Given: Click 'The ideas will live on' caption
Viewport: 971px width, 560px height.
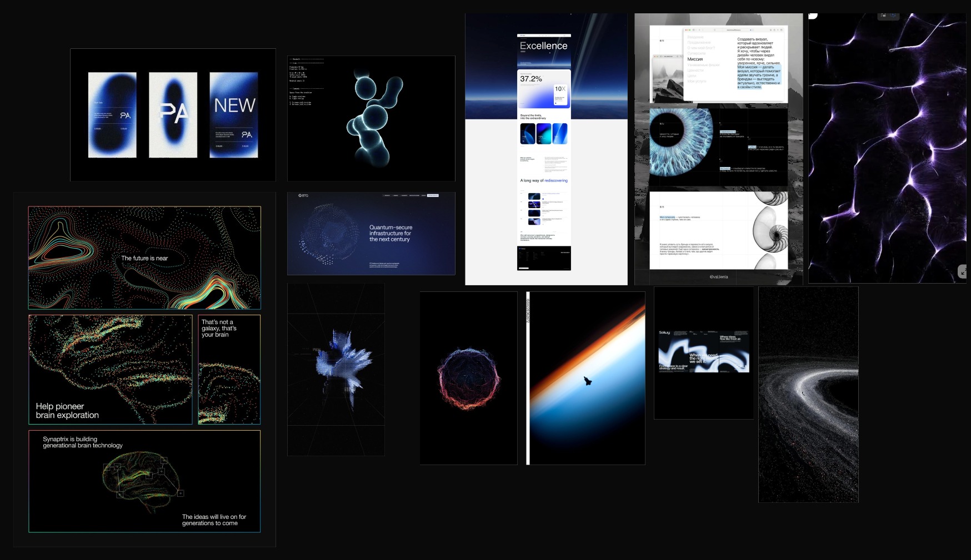Looking at the screenshot, I should point(214,520).
